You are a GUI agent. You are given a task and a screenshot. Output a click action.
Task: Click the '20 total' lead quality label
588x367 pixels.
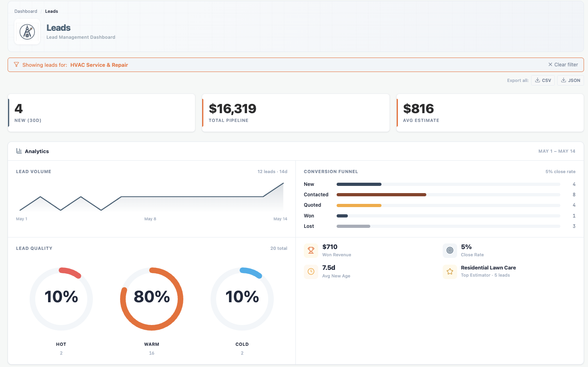(279, 248)
